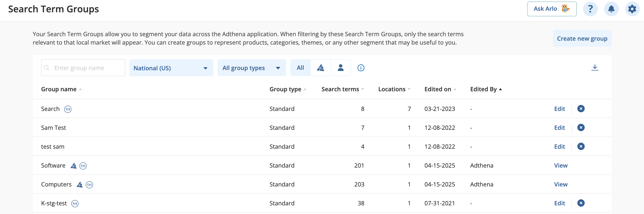Select the All groups filter
The width and height of the screenshot is (644, 214).
300,68
